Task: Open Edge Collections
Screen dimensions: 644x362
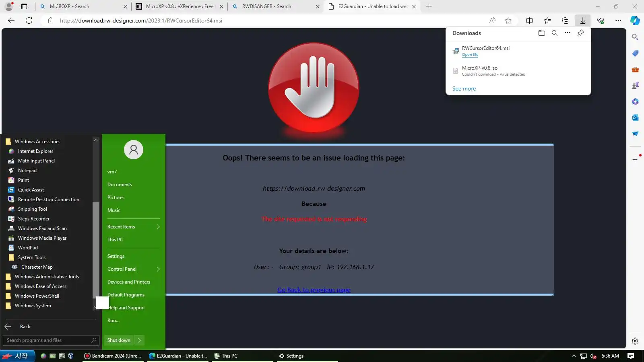Action: point(565,21)
